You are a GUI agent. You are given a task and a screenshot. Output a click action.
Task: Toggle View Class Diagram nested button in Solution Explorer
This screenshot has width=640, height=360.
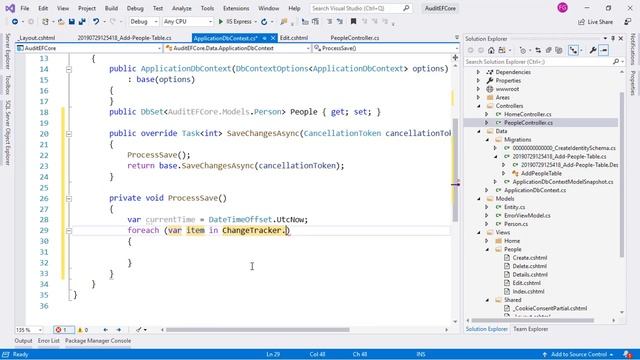(x=573, y=50)
